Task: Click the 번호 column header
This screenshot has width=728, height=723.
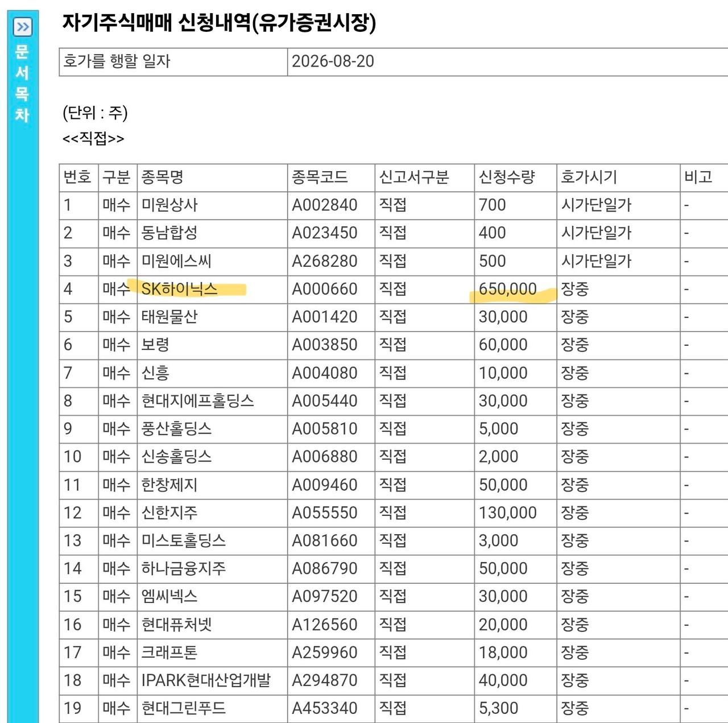Action: [x=77, y=177]
